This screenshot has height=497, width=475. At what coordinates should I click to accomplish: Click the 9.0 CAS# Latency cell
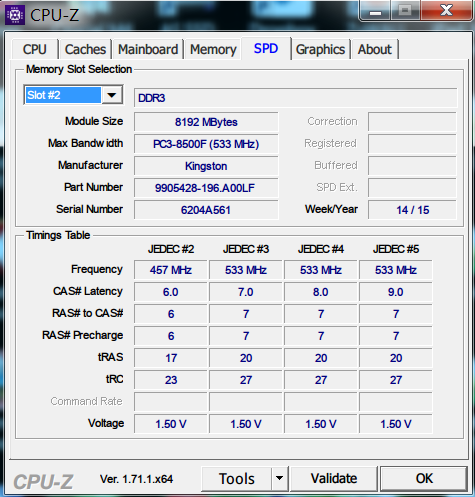[396, 292]
